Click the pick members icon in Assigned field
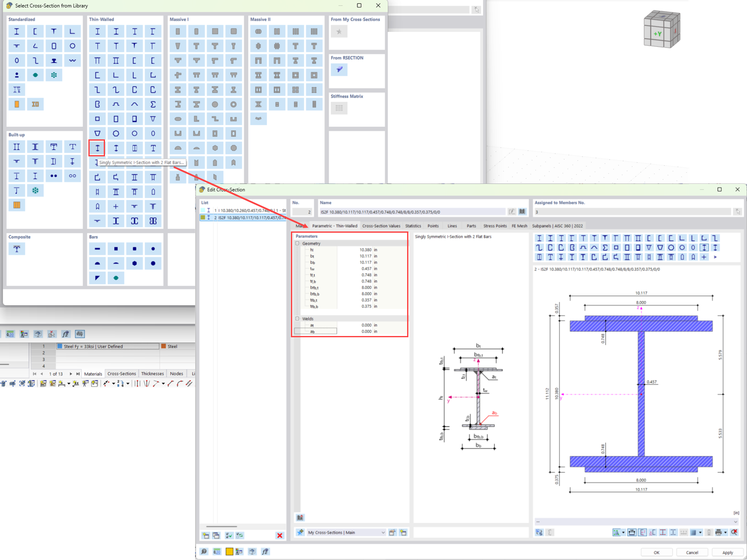 click(x=737, y=212)
